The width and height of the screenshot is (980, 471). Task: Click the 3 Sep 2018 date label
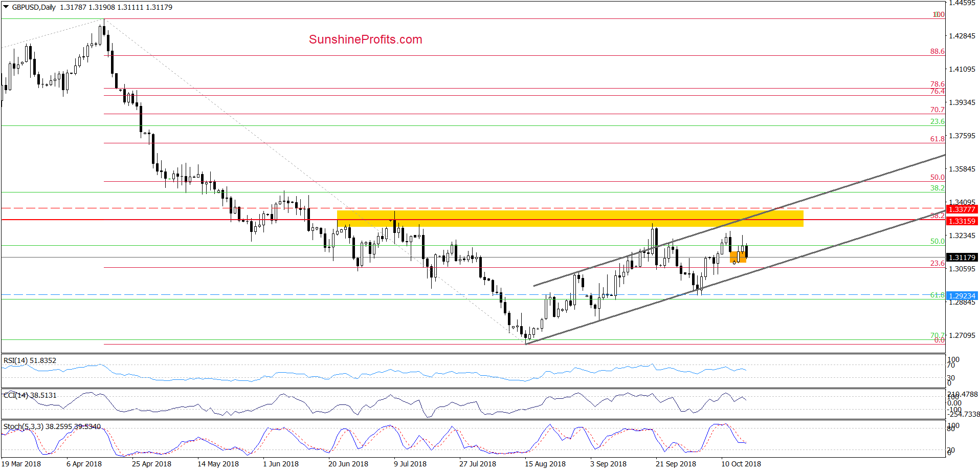(x=608, y=464)
